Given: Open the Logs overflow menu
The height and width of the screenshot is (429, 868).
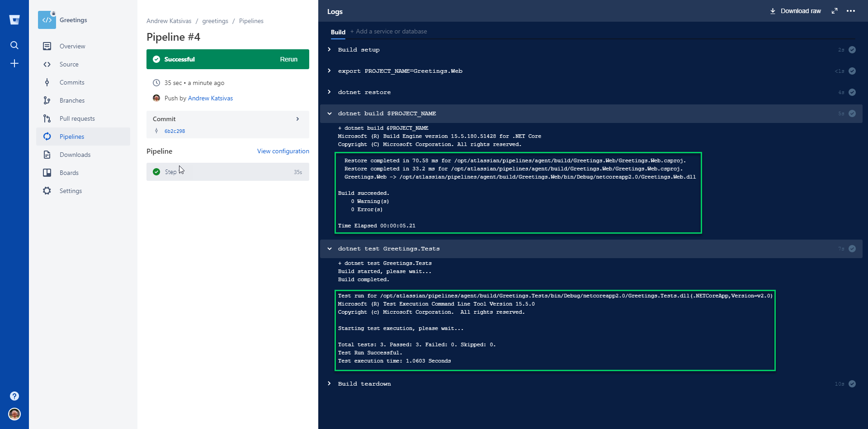Looking at the screenshot, I should [x=851, y=11].
